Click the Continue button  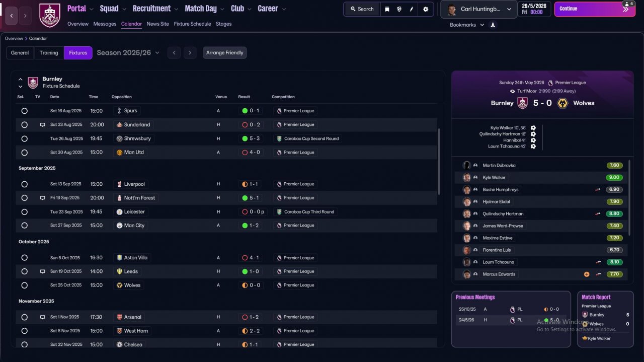tap(594, 9)
